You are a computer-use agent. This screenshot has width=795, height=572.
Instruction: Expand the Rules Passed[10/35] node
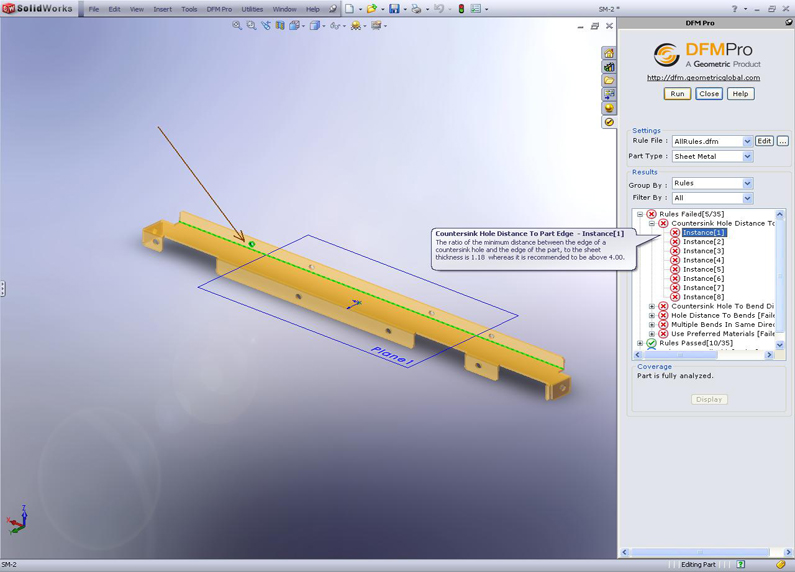click(x=640, y=343)
